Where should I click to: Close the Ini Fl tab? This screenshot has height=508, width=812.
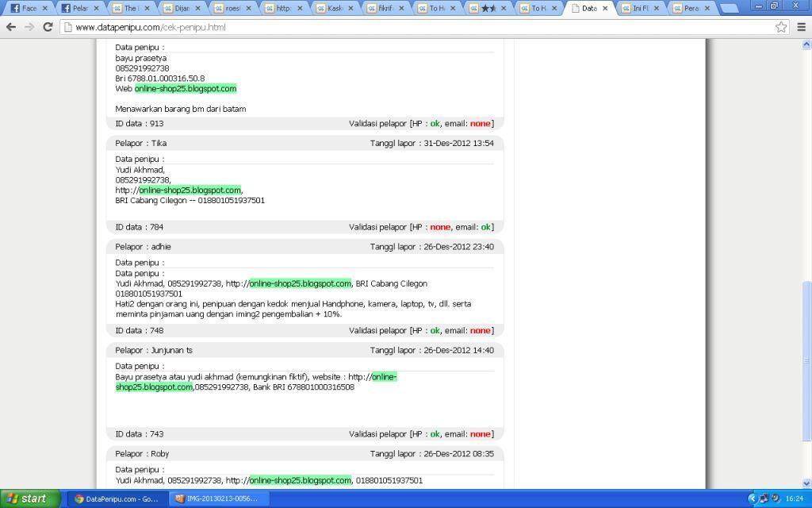656,8
